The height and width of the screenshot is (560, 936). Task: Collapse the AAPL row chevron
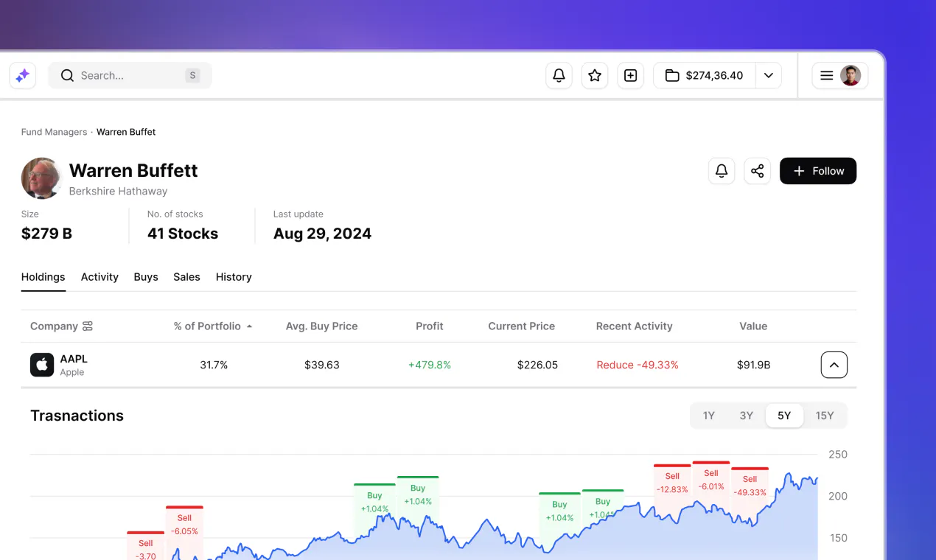834,365
